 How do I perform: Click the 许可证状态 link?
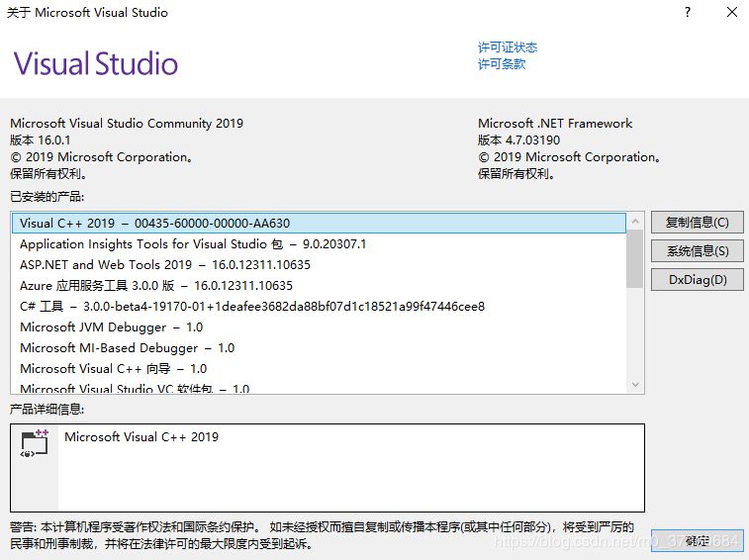click(x=508, y=47)
